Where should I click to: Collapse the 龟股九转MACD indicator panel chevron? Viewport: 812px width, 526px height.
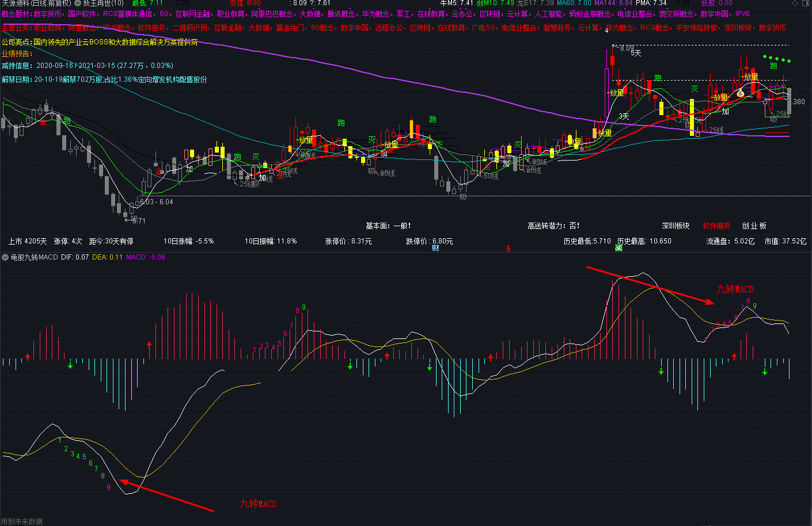point(5,257)
